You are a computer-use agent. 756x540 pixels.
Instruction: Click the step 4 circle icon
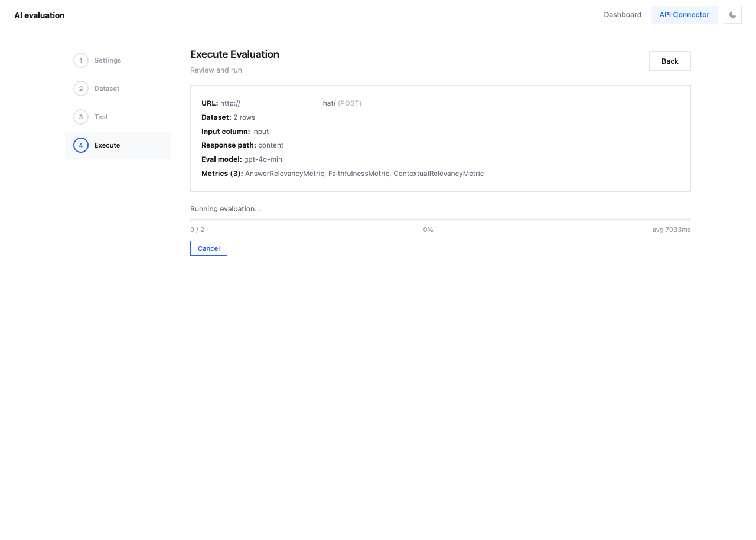tap(81, 145)
